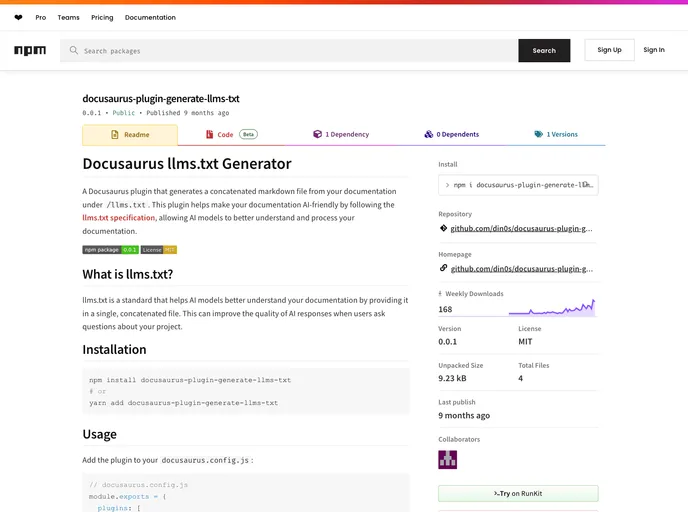Image resolution: width=688 pixels, height=512 pixels.
Task: Open the Pricing menu item
Action: click(102, 18)
